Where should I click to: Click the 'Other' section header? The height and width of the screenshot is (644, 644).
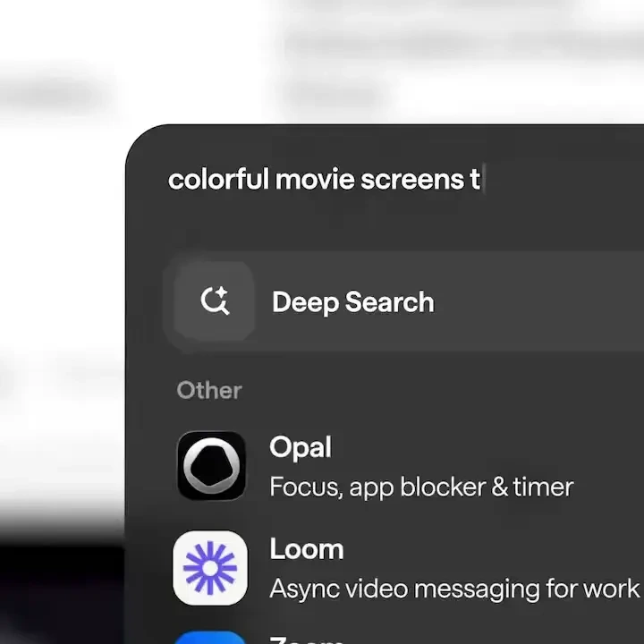[209, 390]
